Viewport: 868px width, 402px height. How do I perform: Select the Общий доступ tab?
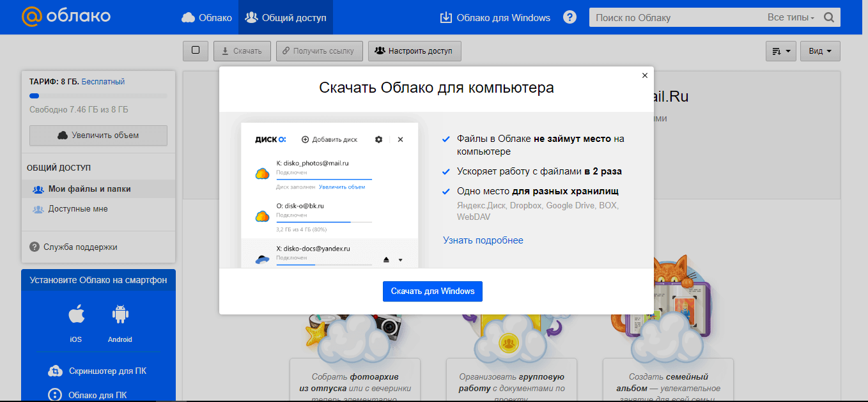click(x=286, y=17)
